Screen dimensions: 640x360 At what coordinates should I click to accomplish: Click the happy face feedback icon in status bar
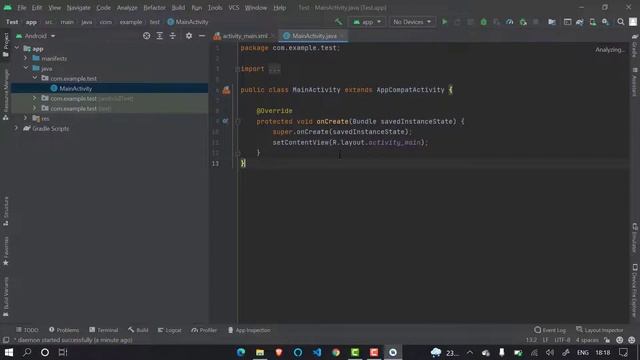pos(620,340)
